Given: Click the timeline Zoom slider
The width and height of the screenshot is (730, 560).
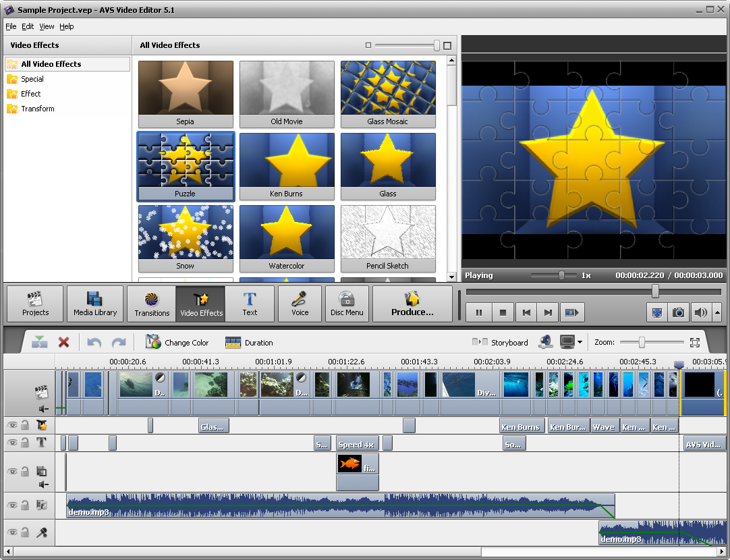Looking at the screenshot, I should [642, 343].
